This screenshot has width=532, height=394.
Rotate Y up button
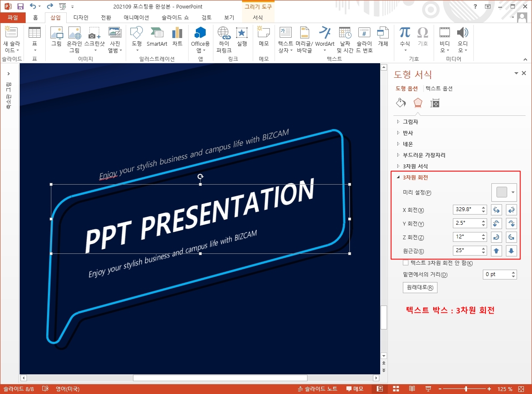coord(497,223)
